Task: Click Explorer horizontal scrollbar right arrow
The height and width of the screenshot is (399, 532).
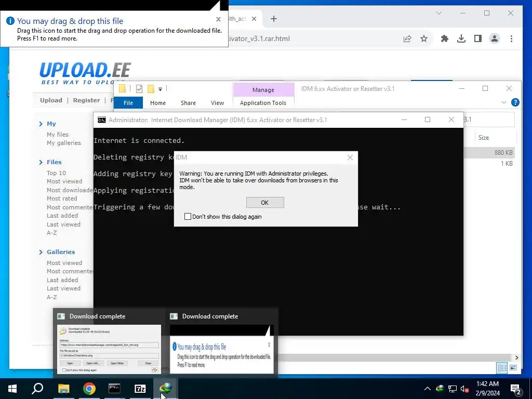Action: (x=516, y=357)
